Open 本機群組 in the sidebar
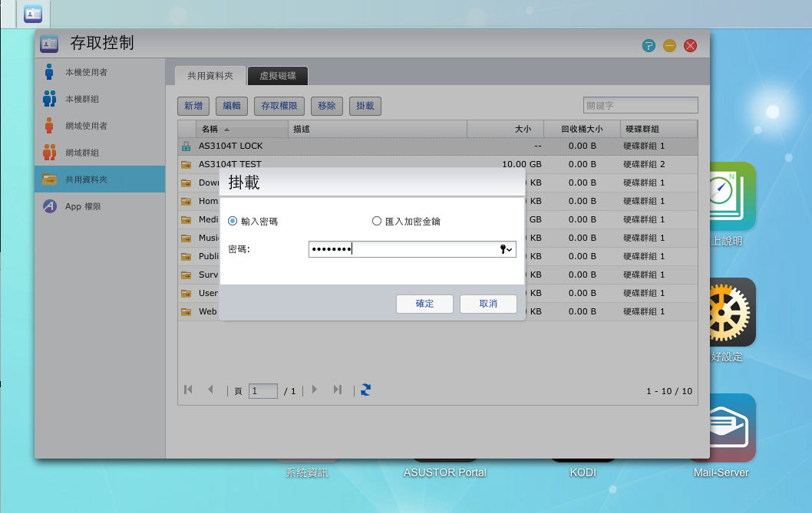The width and height of the screenshot is (812, 513). [100, 99]
